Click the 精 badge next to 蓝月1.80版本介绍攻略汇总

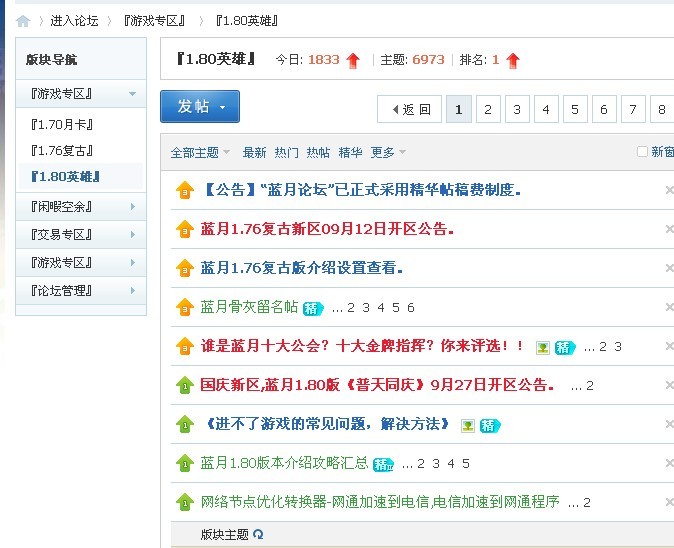(x=383, y=464)
